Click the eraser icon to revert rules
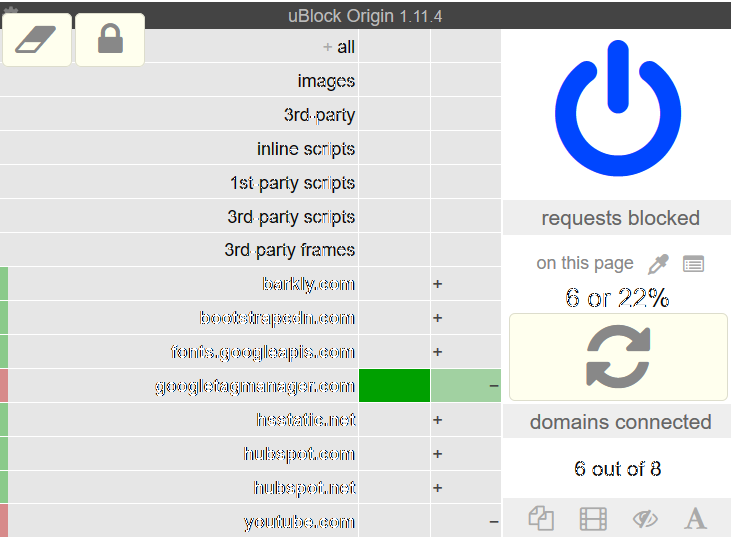Viewport: 731px width, 539px height. tap(37, 40)
